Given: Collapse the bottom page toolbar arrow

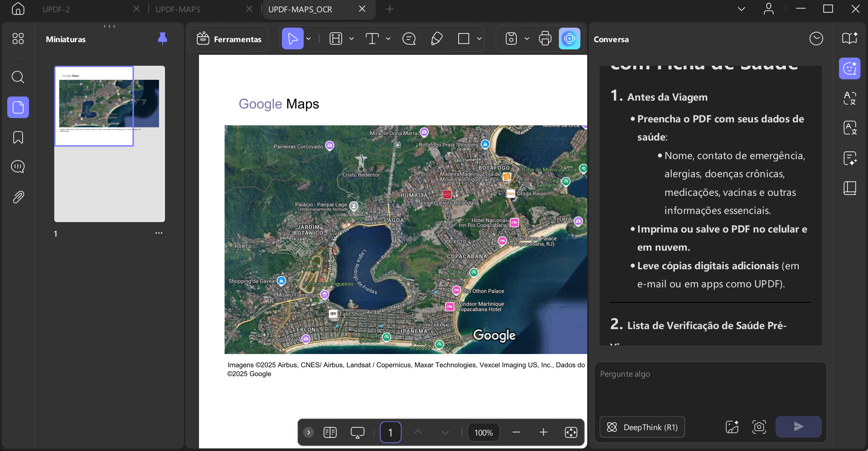Looking at the screenshot, I should [x=309, y=432].
